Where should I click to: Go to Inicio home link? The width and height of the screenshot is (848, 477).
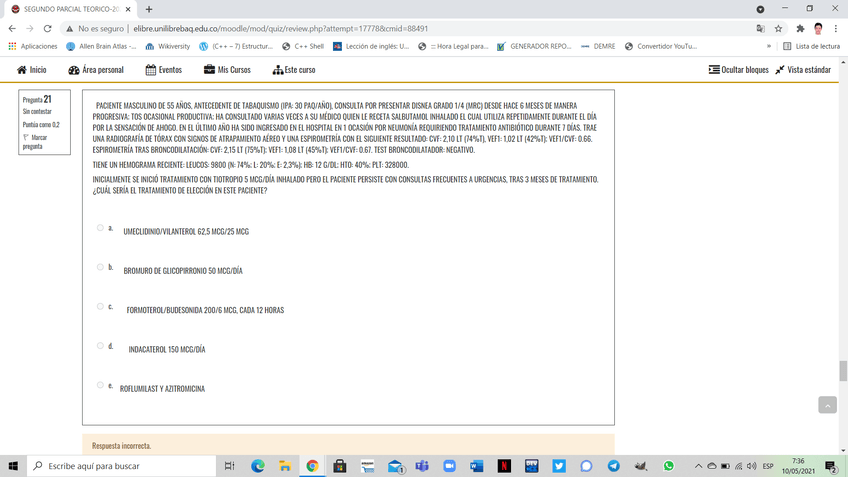(x=31, y=70)
